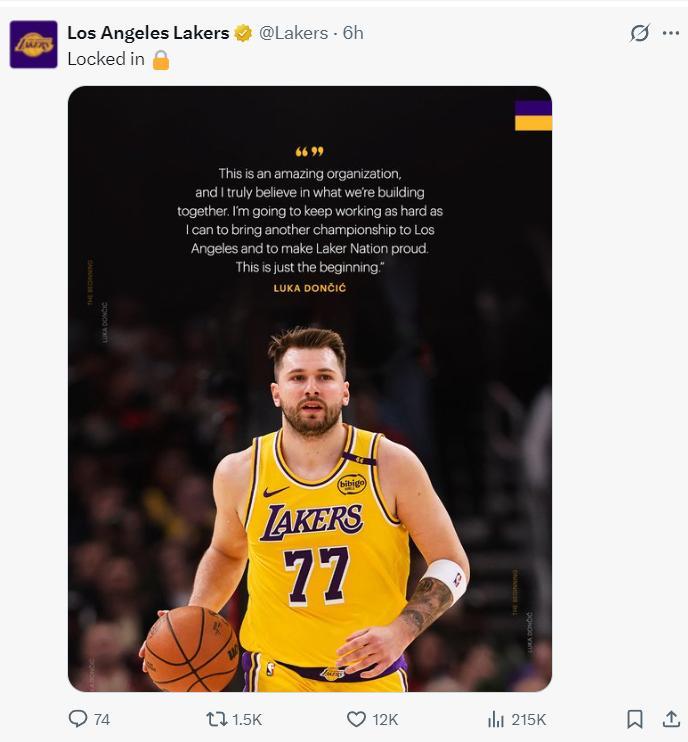Open the Los Angeles Lakers display name
This screenshot has width=688, height=742.
pos(147,33)
